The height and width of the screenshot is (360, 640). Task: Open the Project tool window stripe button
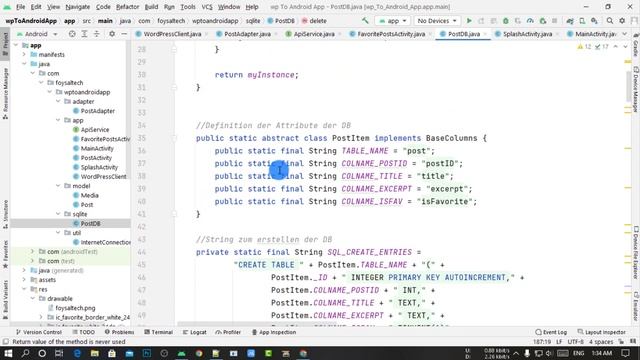pyautogui.click(x=5, y=44)
